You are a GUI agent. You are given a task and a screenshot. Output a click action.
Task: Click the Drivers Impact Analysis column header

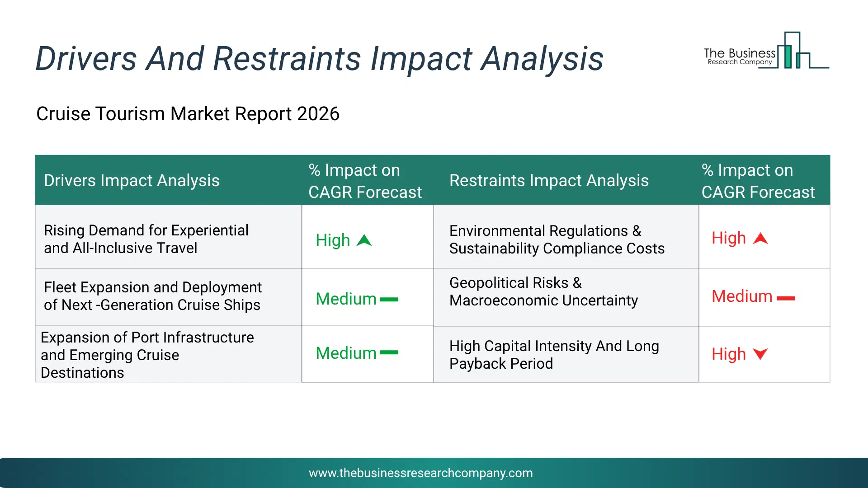click(132, 181)
